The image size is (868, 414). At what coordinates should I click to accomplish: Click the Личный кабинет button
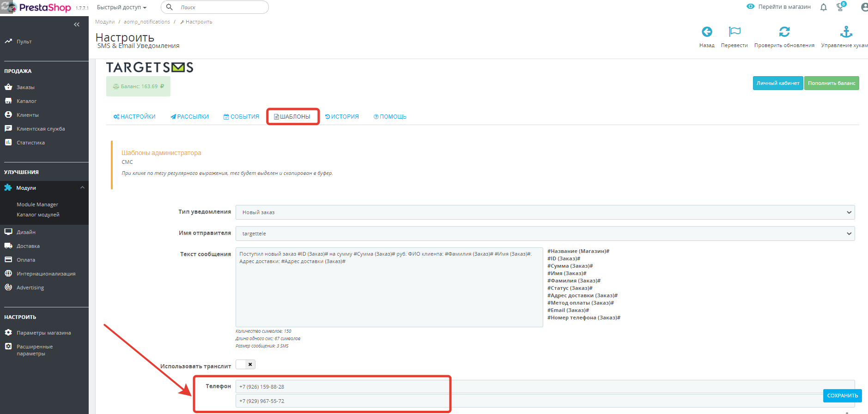coord(778,83)
